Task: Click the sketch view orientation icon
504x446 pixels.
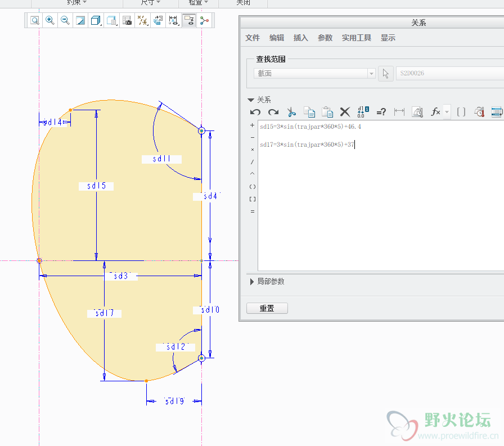Action: 158,21
